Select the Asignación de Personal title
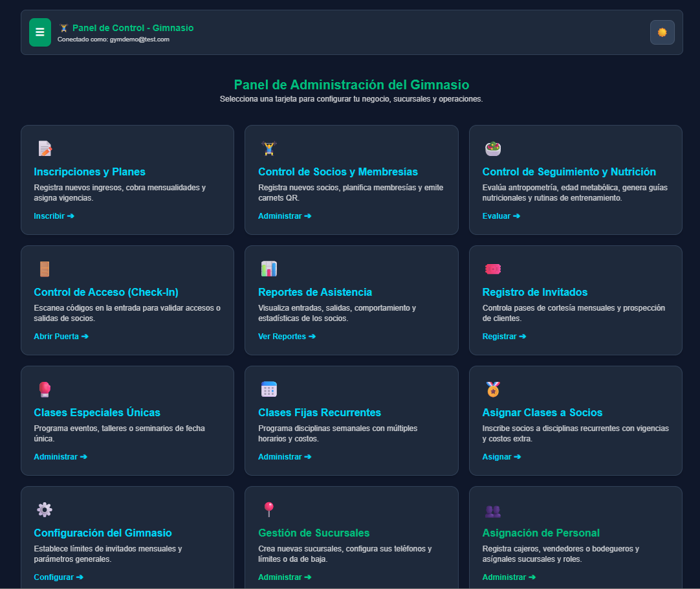 [x=541, y=533]
